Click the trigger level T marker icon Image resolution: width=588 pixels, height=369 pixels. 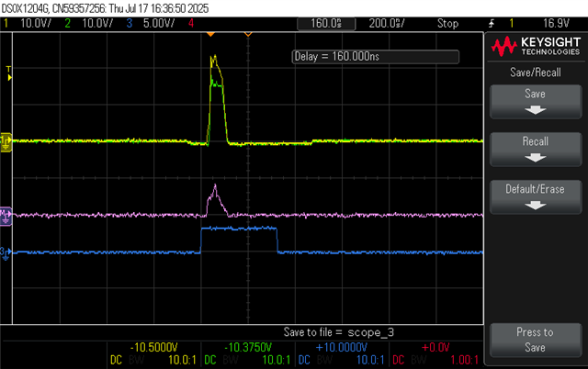[8, 73]
